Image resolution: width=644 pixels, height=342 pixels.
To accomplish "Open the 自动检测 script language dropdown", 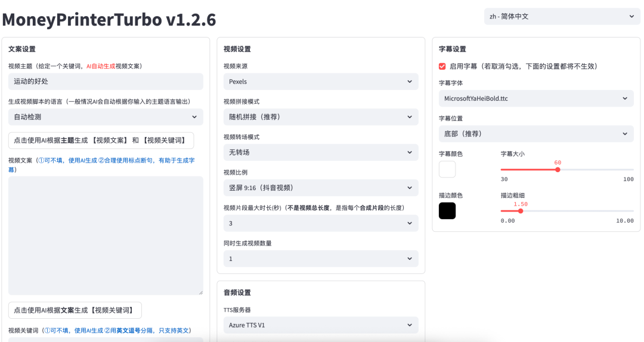I will [106, 117].
